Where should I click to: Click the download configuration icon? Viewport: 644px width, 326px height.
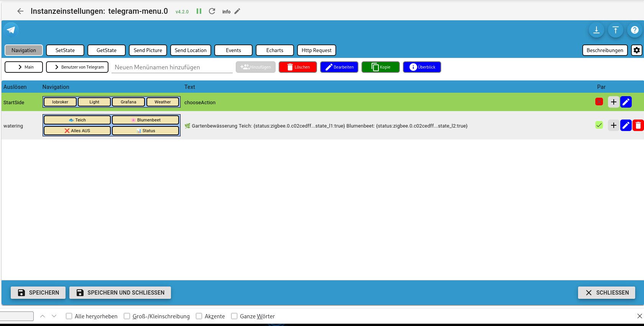pos(596,30)
